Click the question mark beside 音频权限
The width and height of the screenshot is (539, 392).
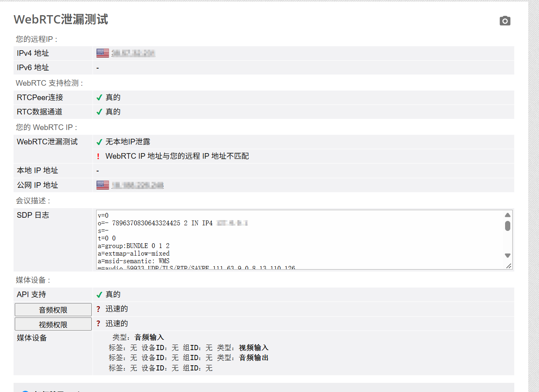click(98, 309)
